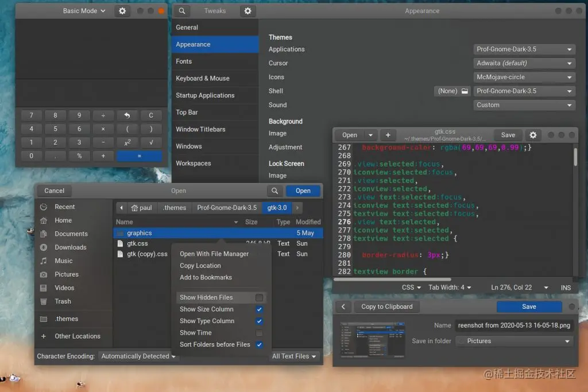Open the Save in folder Pictures dropdown

514,341
